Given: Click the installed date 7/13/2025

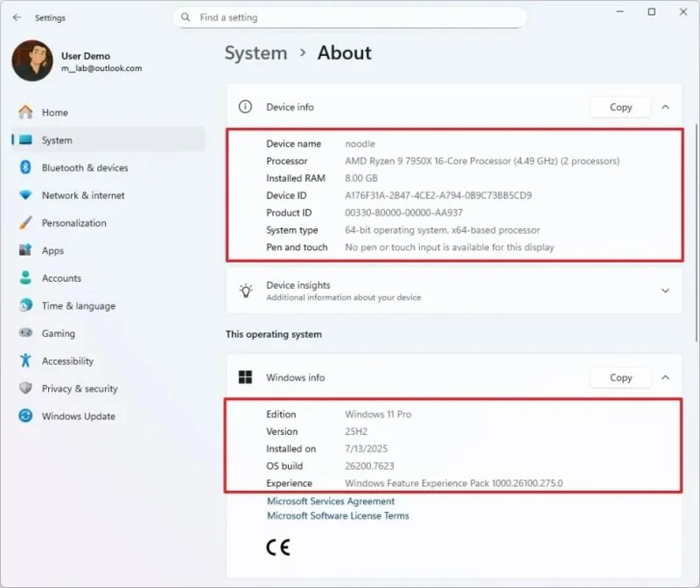Looking at the screenshot, I should coord(366,449).
